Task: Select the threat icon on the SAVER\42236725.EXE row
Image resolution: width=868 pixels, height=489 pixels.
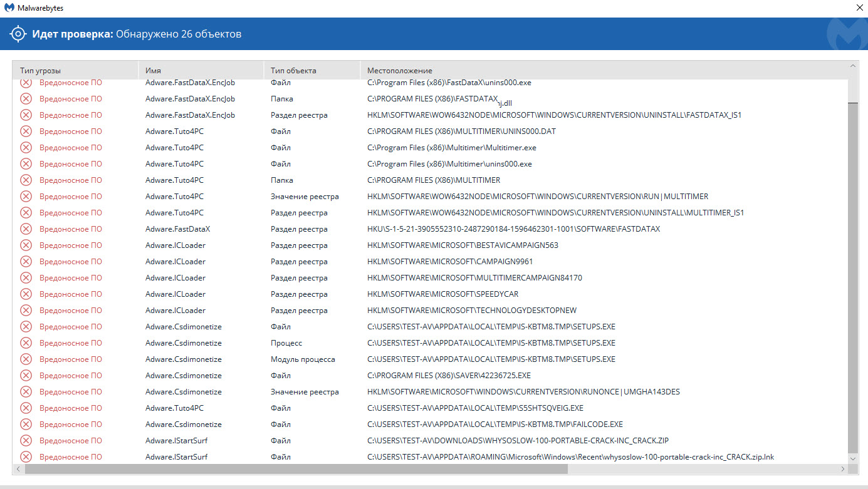Action: [x=26, y=376]
